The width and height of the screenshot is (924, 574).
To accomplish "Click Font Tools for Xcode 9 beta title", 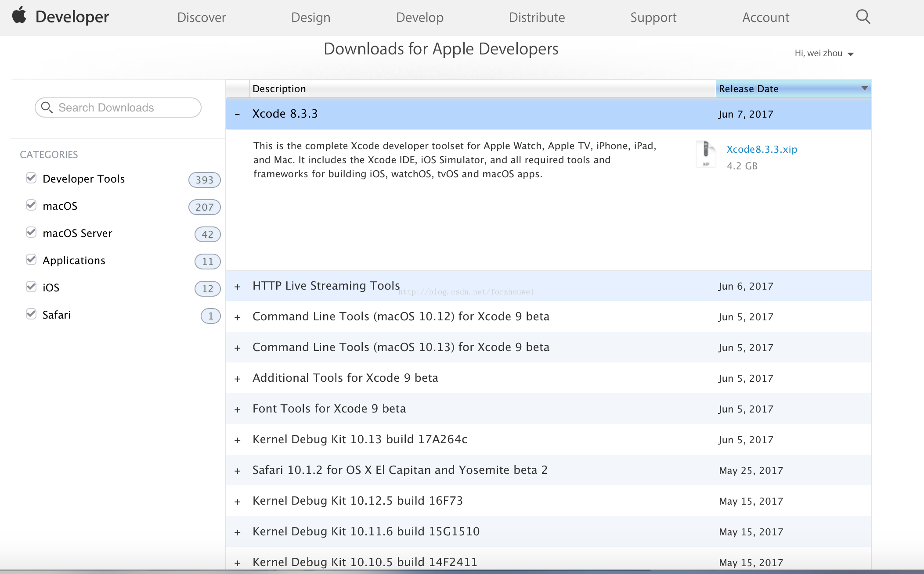I will coord(329,409).
